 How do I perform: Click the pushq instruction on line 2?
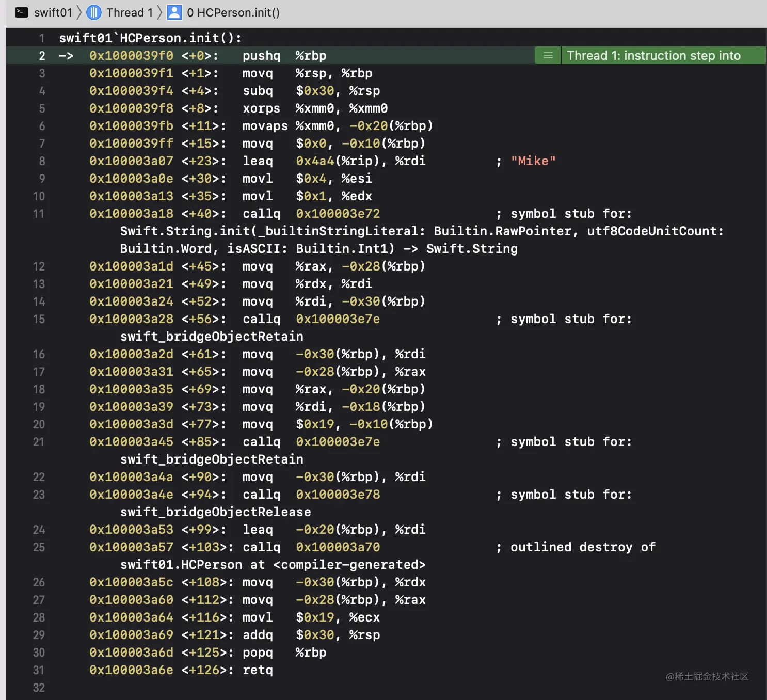point(261,56)
